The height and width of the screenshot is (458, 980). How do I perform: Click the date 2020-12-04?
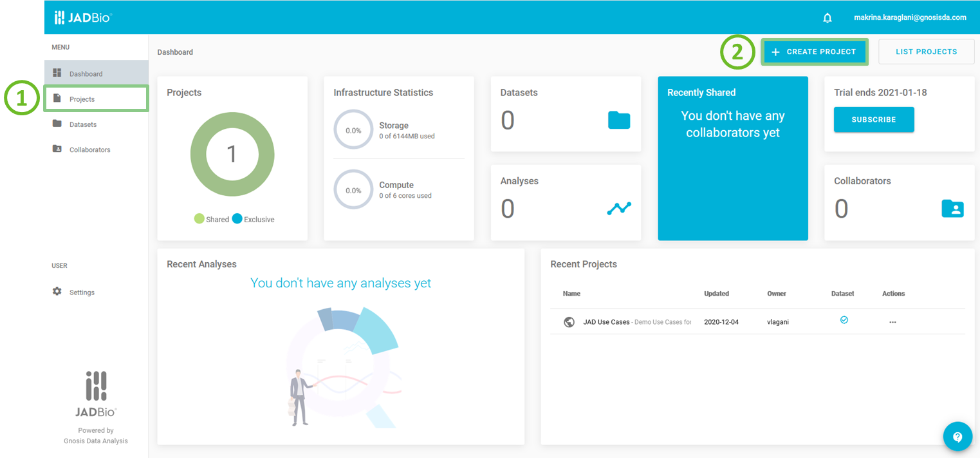point(721,322)
